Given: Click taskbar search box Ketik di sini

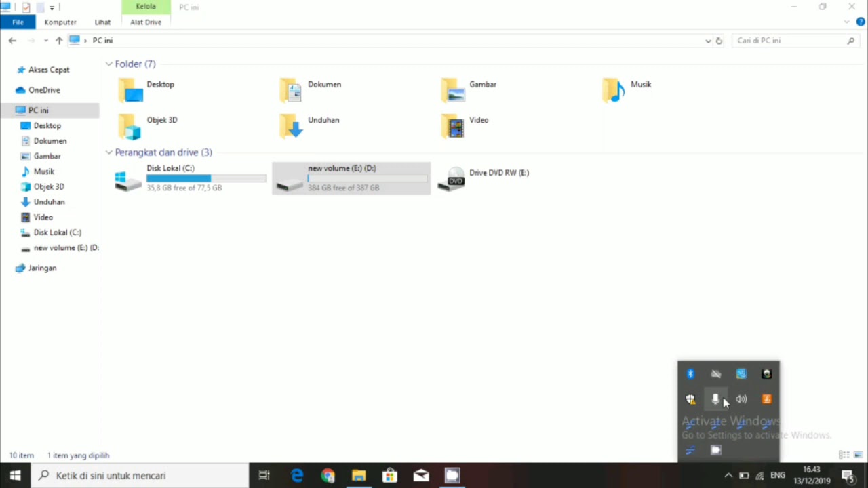Looking at the screenshot, I should [x=140, y=476].
